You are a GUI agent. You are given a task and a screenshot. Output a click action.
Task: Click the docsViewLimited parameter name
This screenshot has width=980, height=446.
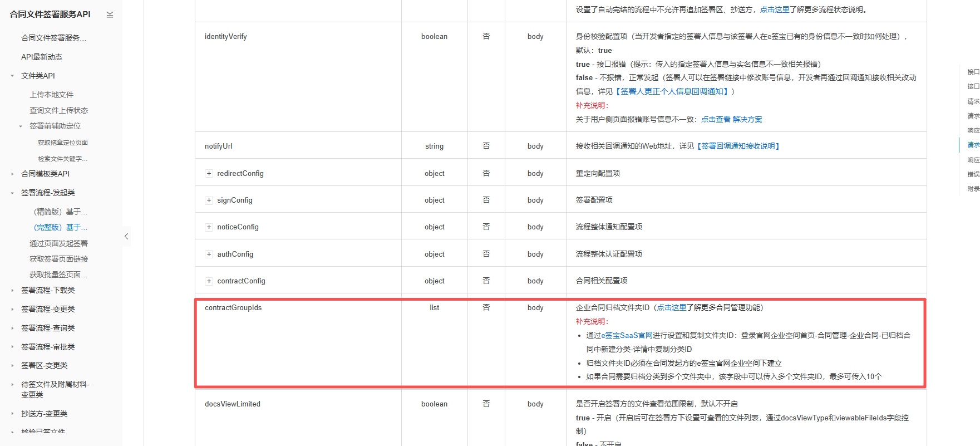tap(233, 404)
